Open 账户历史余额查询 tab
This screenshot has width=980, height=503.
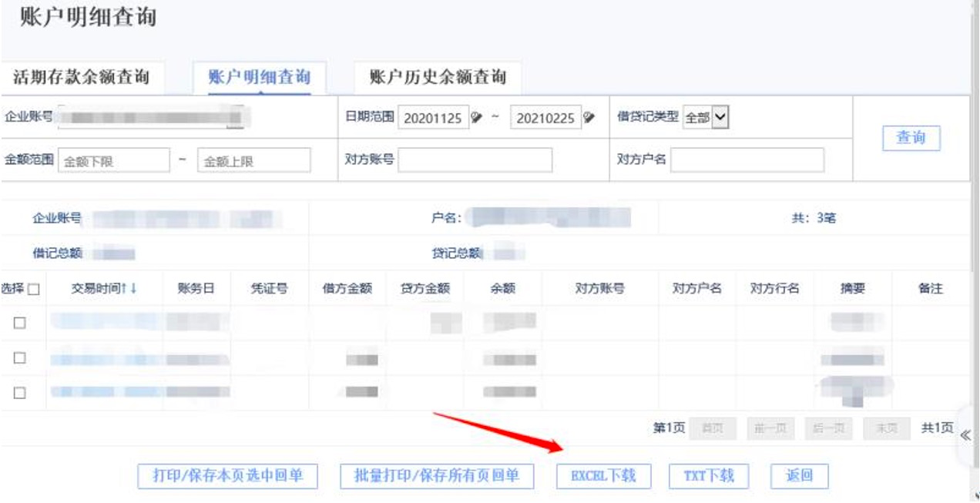(x=438, y=78)
